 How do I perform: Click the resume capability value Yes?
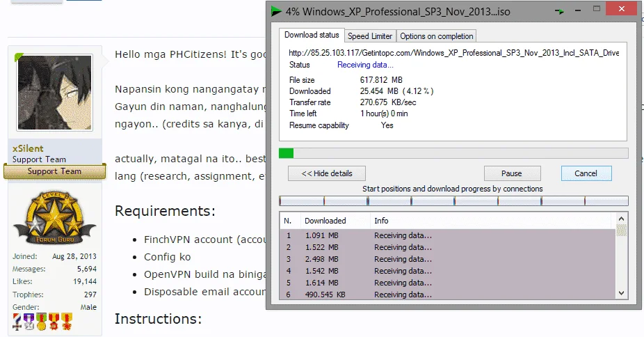pyautogui.click(x=387, y=125)
